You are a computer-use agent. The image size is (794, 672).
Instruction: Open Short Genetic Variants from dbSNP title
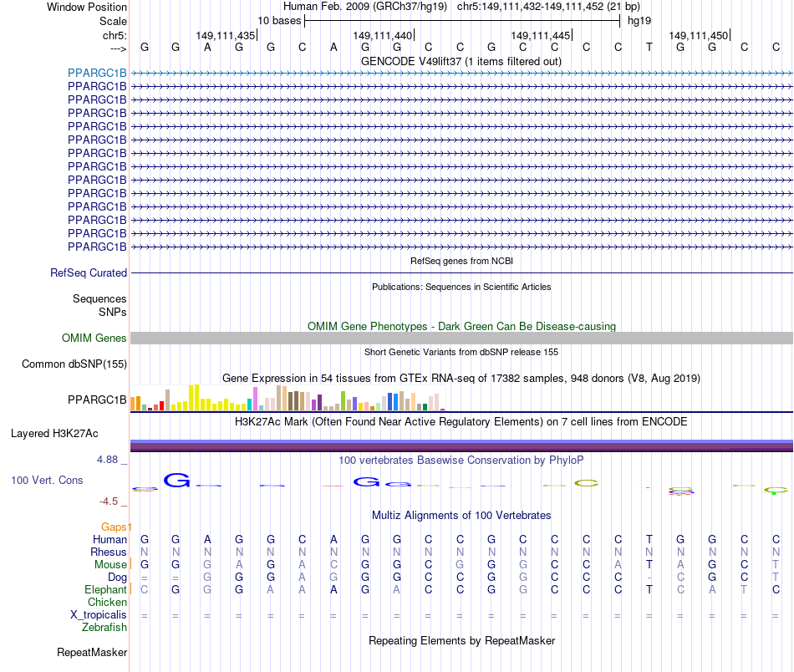click(461, 352)
